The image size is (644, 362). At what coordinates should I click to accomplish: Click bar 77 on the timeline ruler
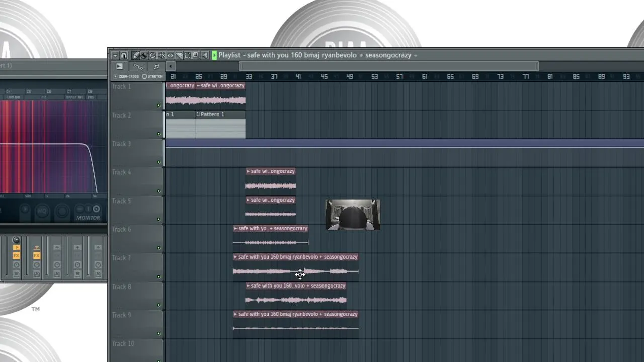point(525,76)
